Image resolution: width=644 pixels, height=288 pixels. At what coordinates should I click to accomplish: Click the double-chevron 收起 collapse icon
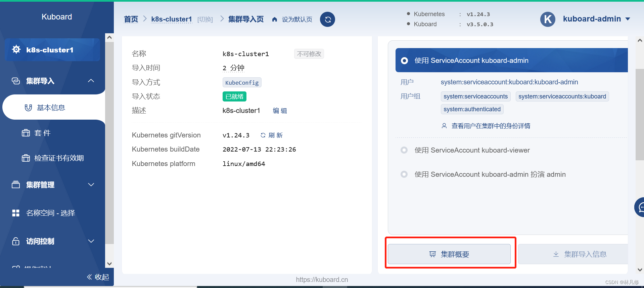[x=89, y=277]
